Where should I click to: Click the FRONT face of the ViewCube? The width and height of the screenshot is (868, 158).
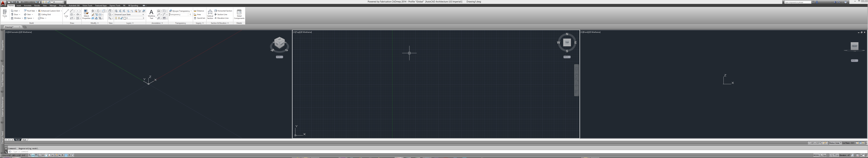point(855,46)
